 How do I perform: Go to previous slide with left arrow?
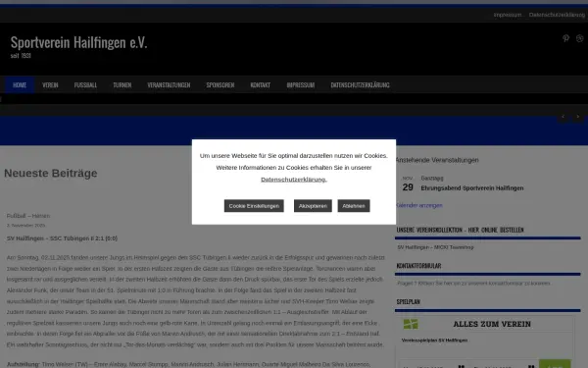pos(563,117)
